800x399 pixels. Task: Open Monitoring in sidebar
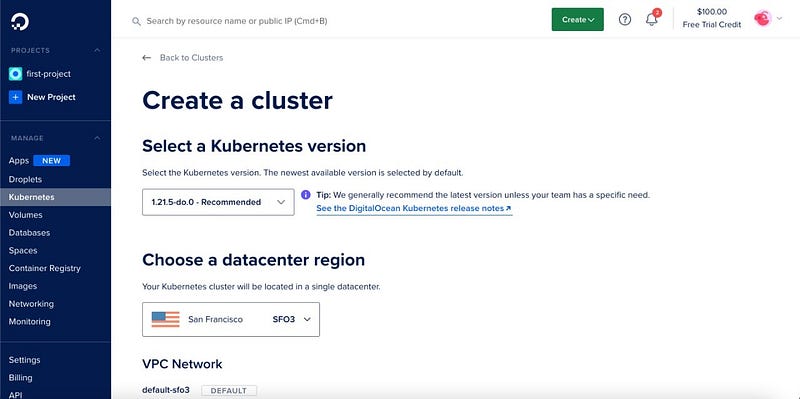[x=30, y=321]
